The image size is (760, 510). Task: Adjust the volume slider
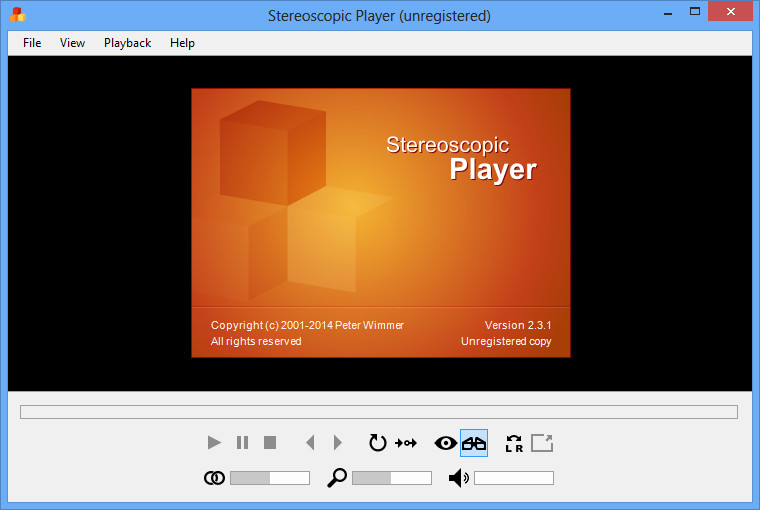point(514,478)
